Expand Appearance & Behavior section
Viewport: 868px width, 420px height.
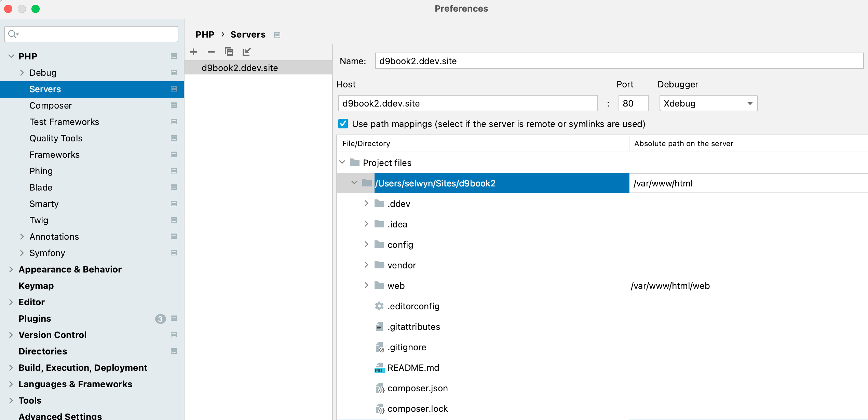pos(11,269)
